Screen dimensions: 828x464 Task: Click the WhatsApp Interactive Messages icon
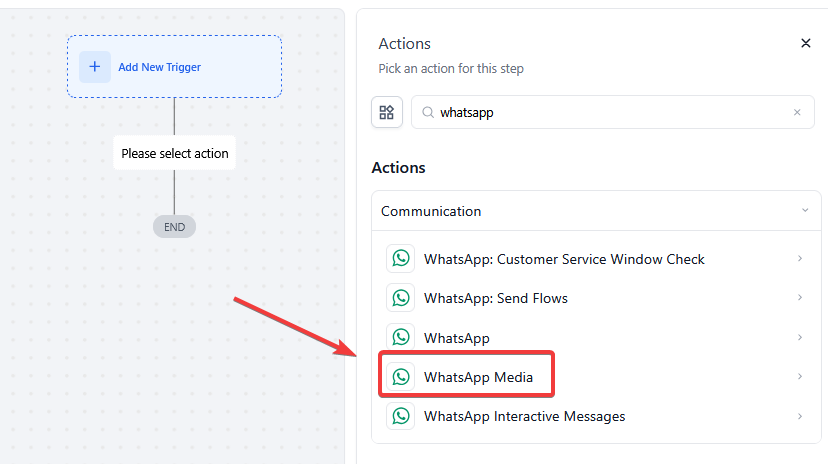click(401, 416)
